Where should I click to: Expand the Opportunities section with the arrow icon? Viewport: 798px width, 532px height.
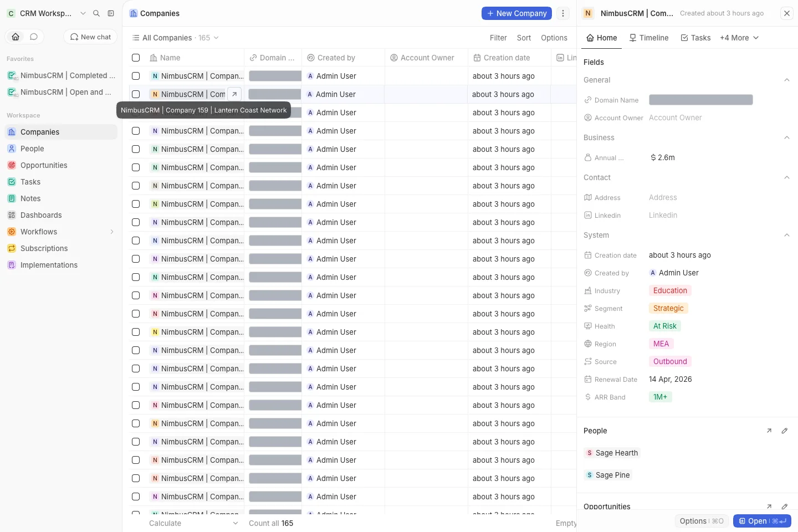769,507
